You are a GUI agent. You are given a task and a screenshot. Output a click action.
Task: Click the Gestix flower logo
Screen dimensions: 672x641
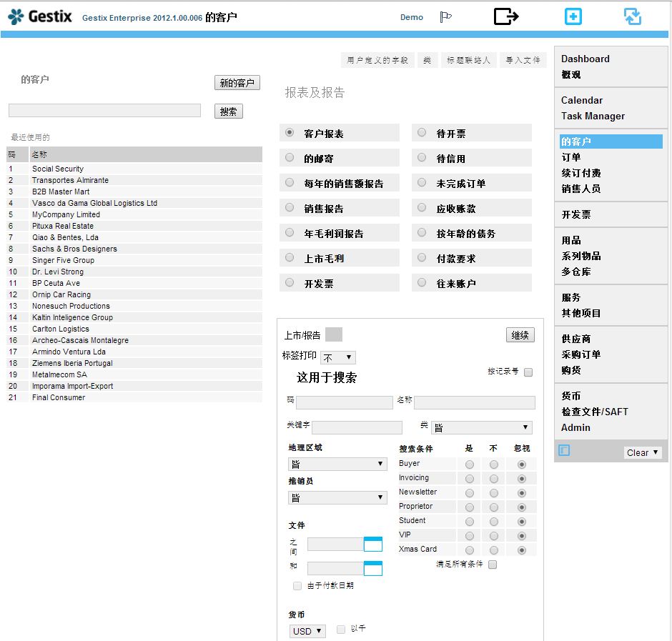pos(16,16)
